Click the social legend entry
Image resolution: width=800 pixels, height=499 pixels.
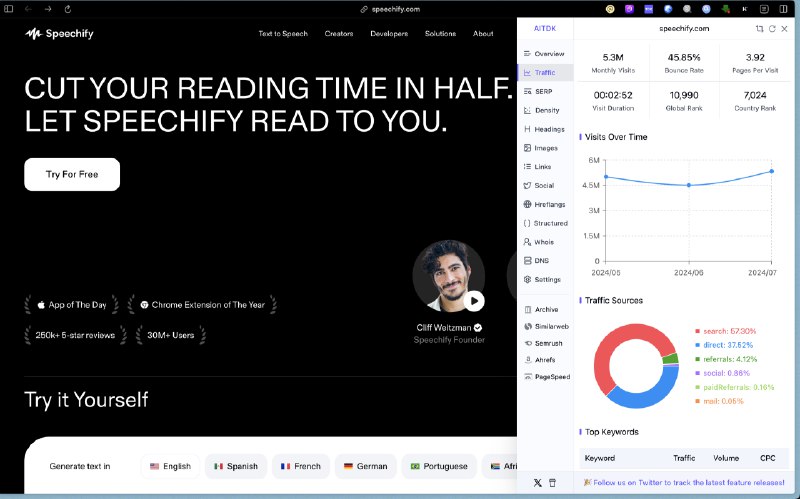722,373
